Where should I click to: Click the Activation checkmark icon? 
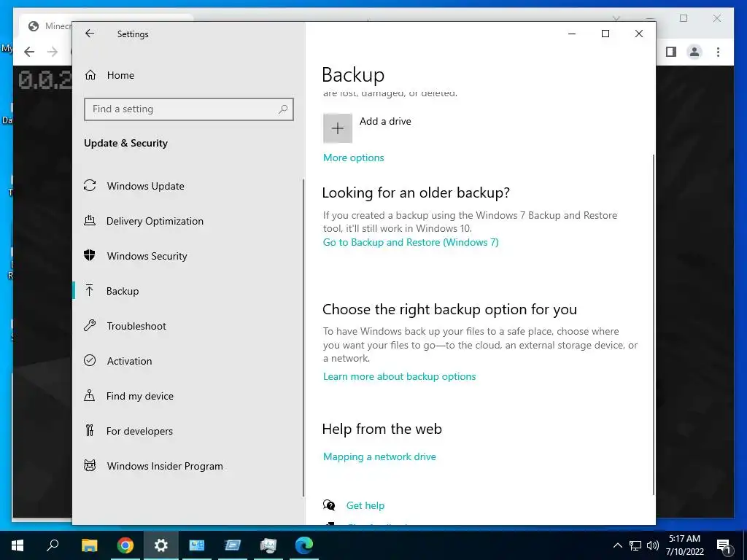tap(90, 360)
